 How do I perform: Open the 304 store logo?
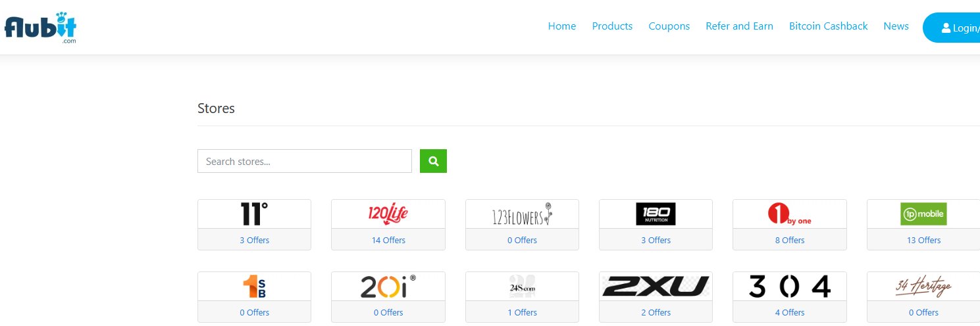tap(790, 287)
